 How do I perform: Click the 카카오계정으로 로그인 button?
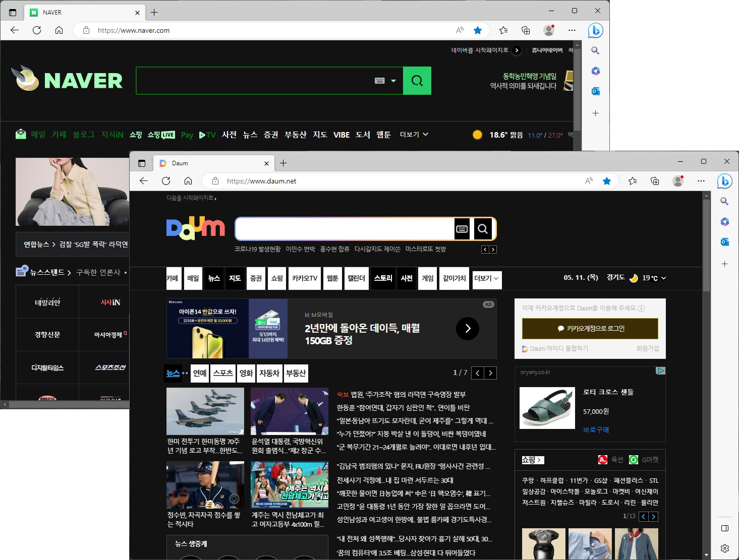pos(590,329)
